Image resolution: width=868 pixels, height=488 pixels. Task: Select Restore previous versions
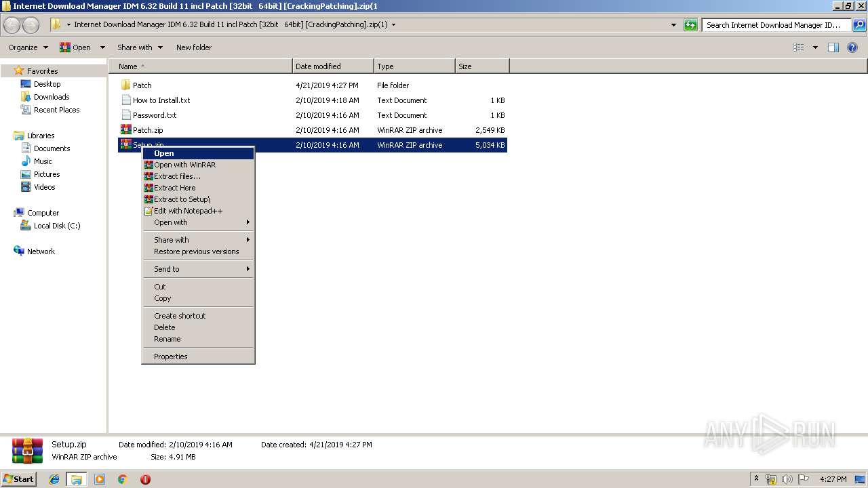[x=198, y=251]
